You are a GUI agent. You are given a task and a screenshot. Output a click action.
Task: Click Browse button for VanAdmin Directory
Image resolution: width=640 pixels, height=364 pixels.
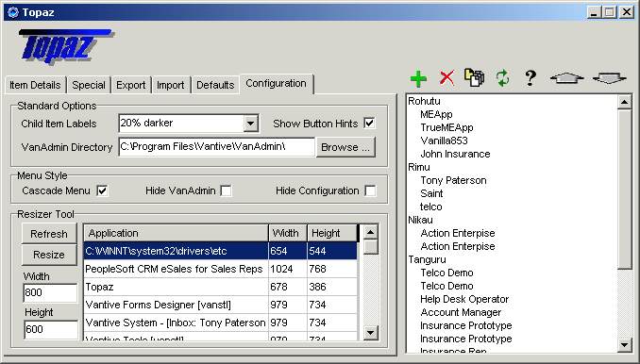point(345,147)
